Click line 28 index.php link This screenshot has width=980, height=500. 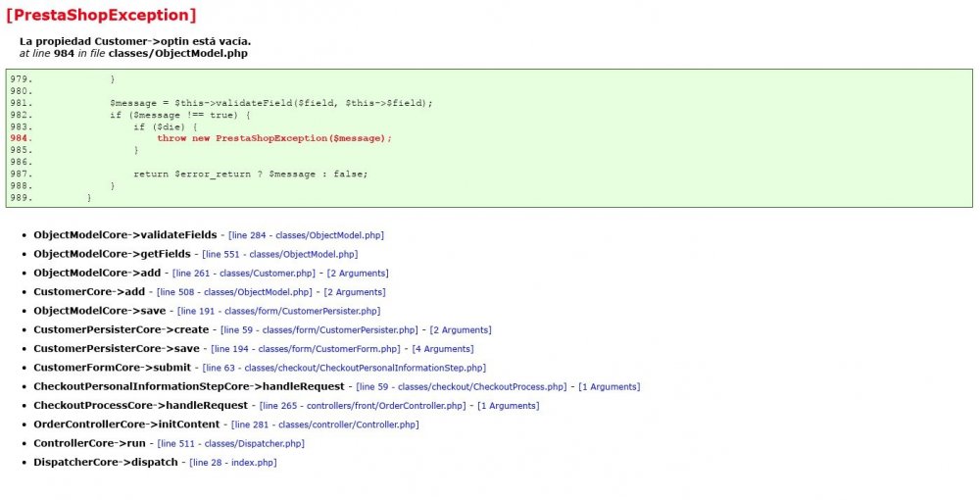coord(233,463)
